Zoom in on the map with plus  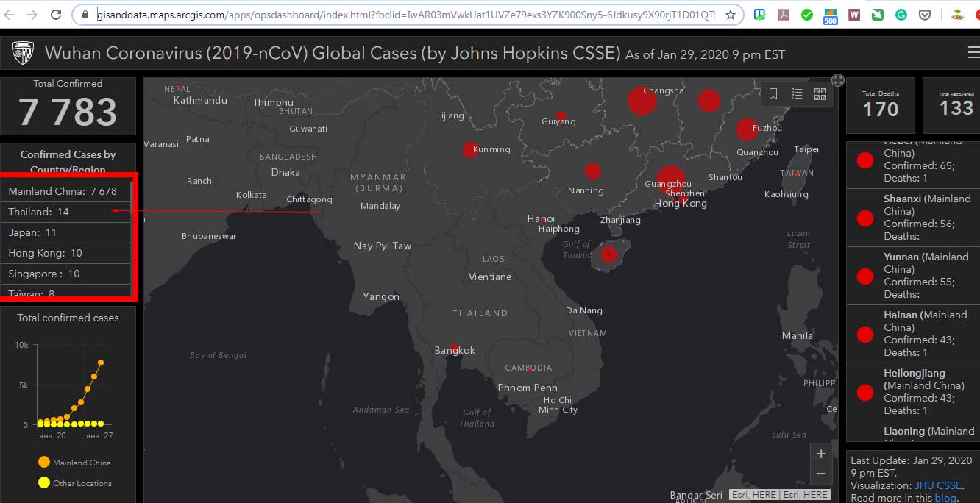[x=821, y=454]
